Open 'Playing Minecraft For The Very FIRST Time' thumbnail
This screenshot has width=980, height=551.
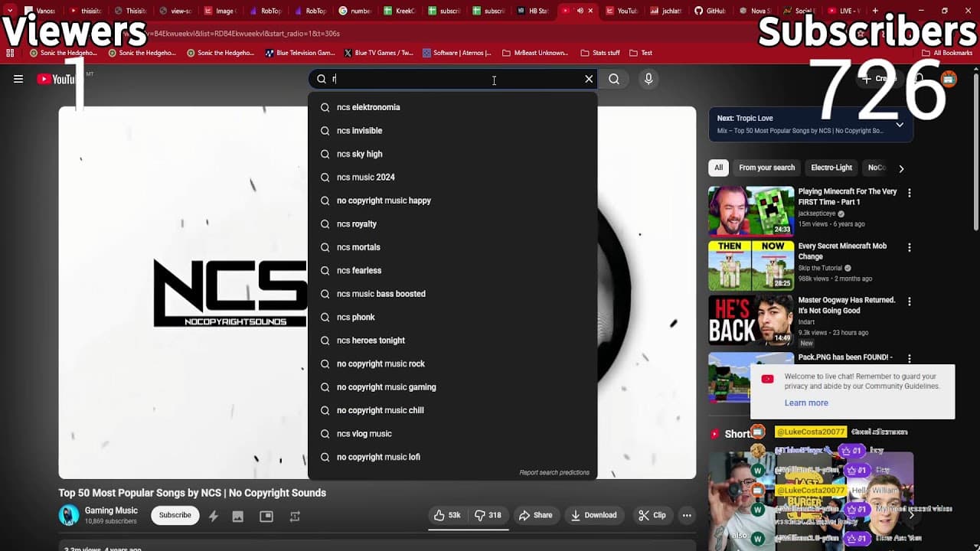pyautogui.click(x=751, y=210)
